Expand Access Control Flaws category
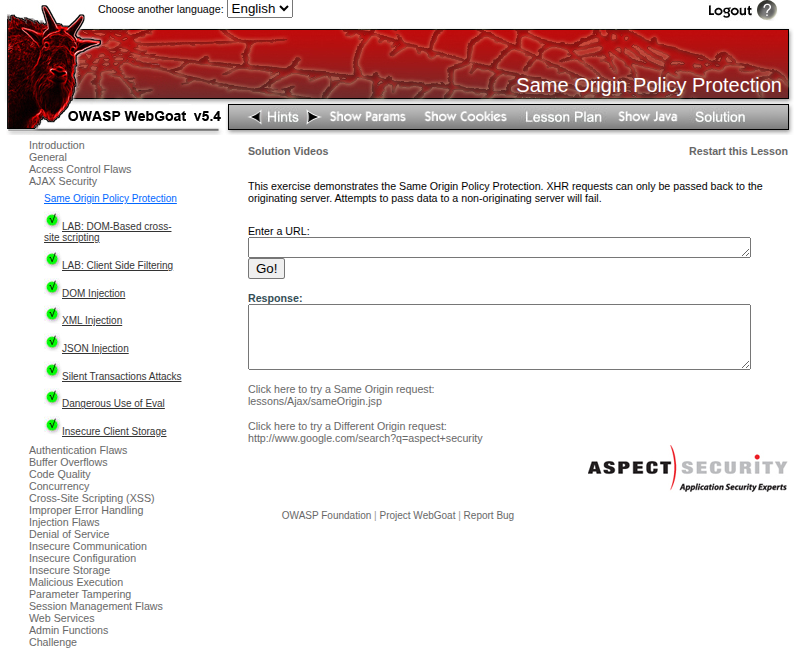 [x=80, y=169]
